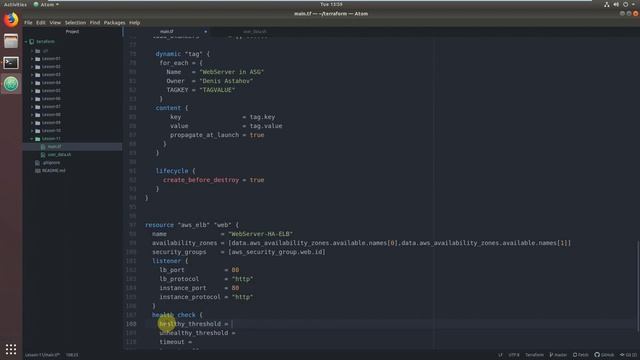Viewport: 640px width, 360px height.
Task: Click Fetch in the status bar
Action: click(580, 355)
